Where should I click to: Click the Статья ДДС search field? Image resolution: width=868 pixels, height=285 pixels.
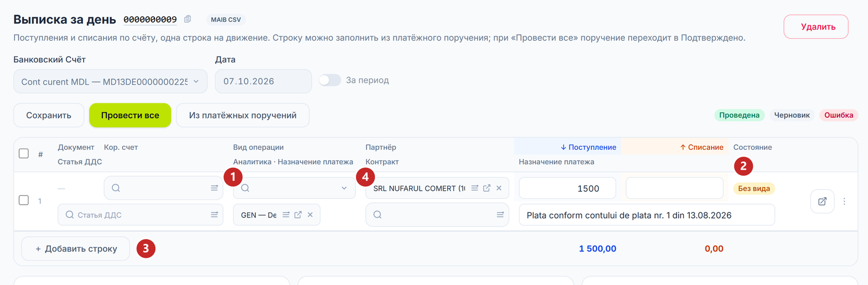[x=141, y=214]
